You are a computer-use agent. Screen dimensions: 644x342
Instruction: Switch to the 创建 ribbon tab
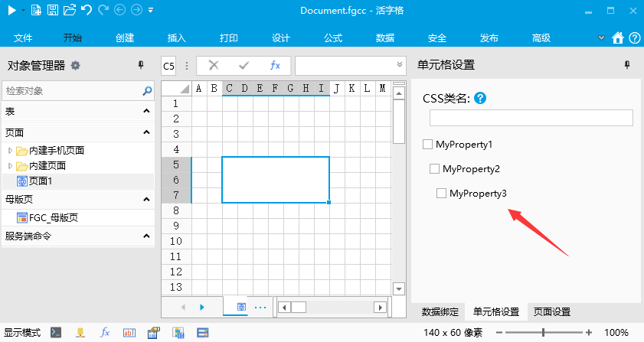(x=125, y=38)
